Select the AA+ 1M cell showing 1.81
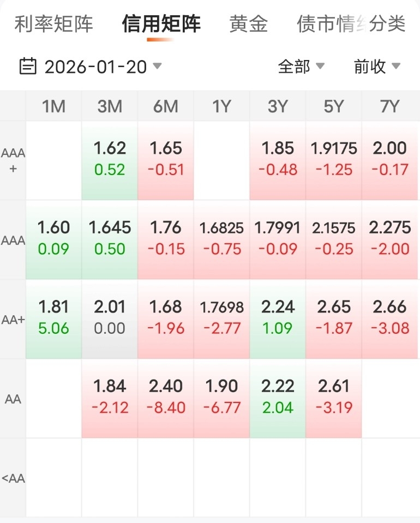Screen dimensions: 420x523 53,318
